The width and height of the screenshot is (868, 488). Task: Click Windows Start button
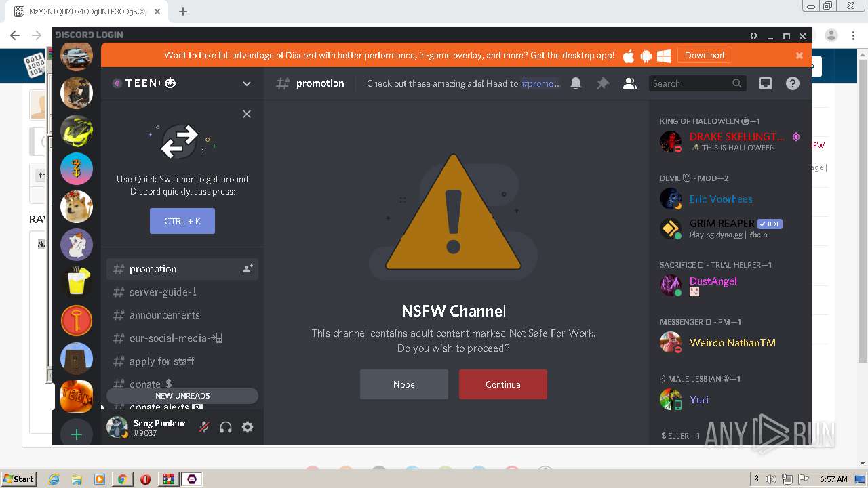(19, 479)
